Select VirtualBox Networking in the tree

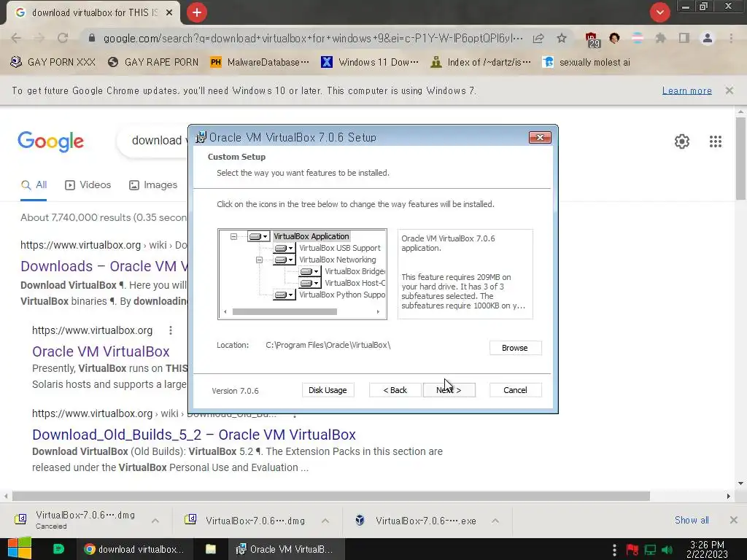coord(337,260)
